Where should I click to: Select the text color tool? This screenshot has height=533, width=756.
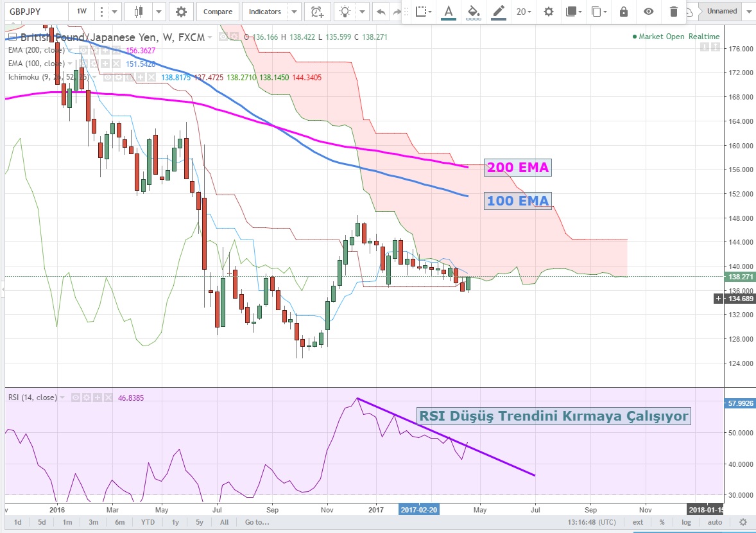[448, 12]
